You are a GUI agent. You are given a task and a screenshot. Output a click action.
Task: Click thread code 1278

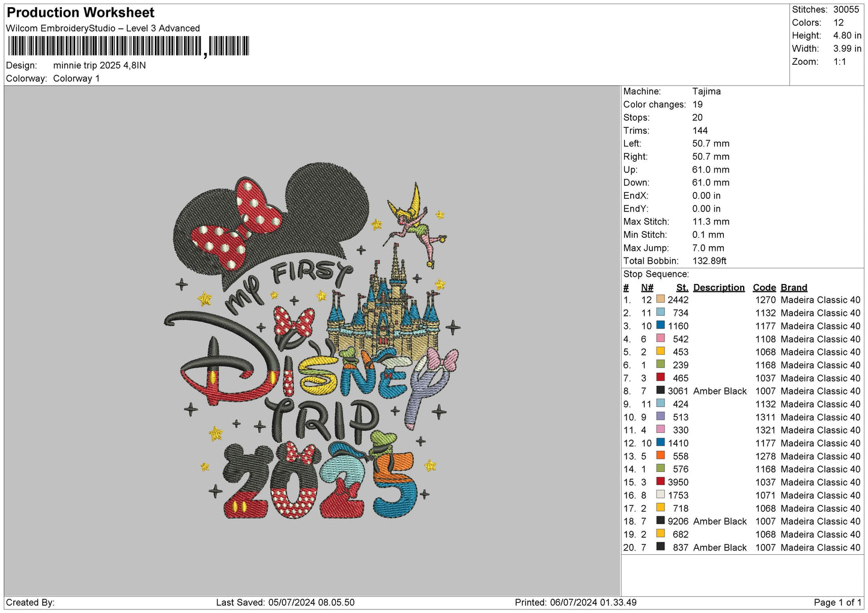[766, 456]
